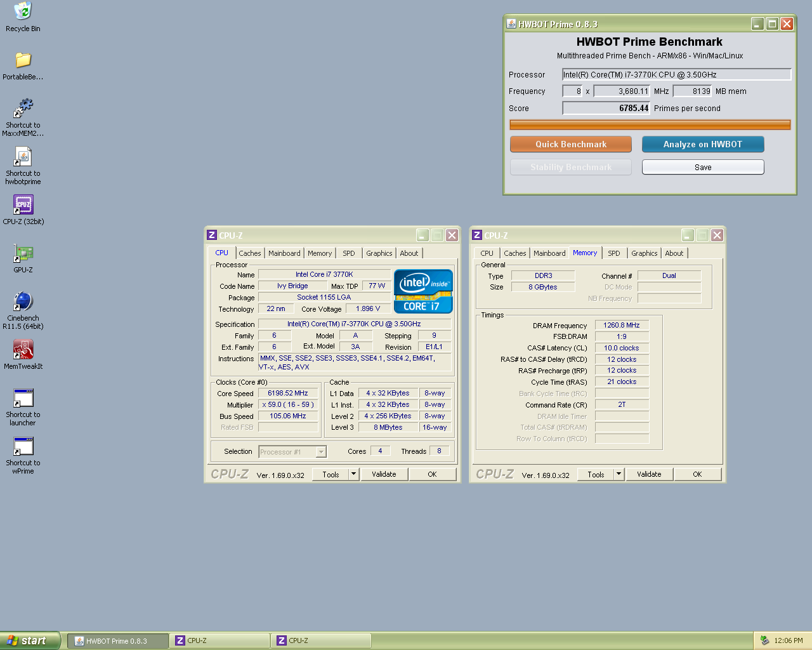Viewport: 812px width, 650px height.
Task: Switch to CPU tab in right CPU-Z window
Action: pyautogui.click(x=487, y=253)
